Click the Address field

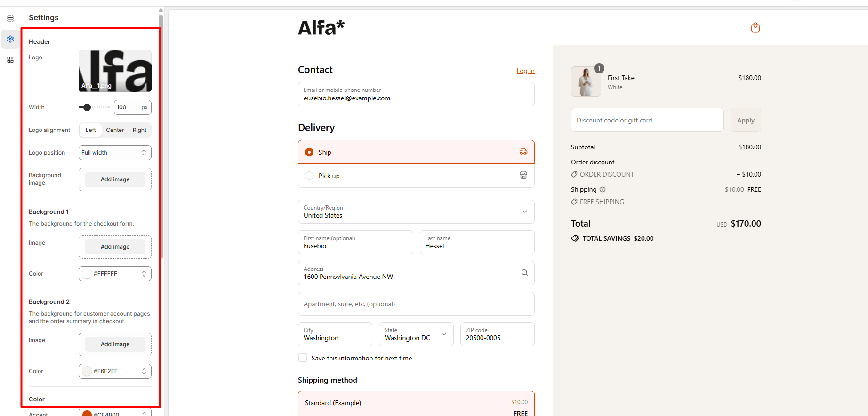[x=416, y=273]
